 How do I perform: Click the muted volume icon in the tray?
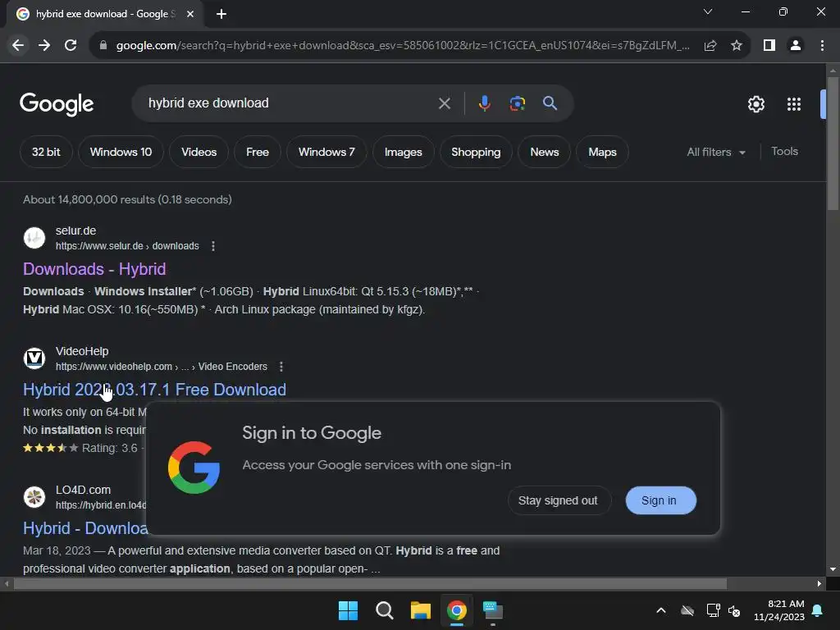pos(734,610)
